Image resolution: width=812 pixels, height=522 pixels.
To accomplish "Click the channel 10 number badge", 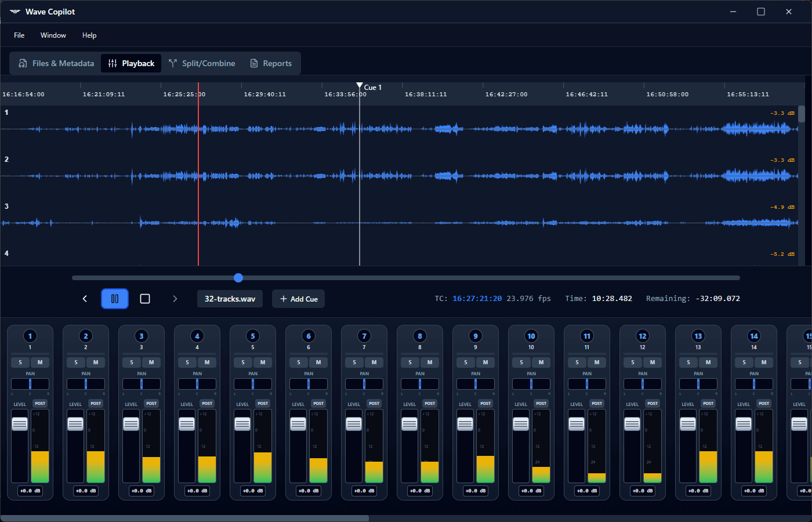I will 531,336.
